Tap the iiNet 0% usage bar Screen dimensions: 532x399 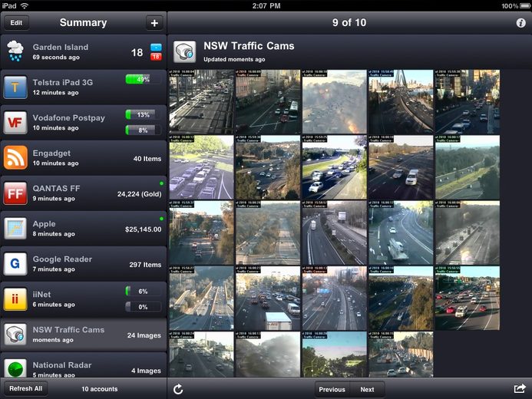144,307
